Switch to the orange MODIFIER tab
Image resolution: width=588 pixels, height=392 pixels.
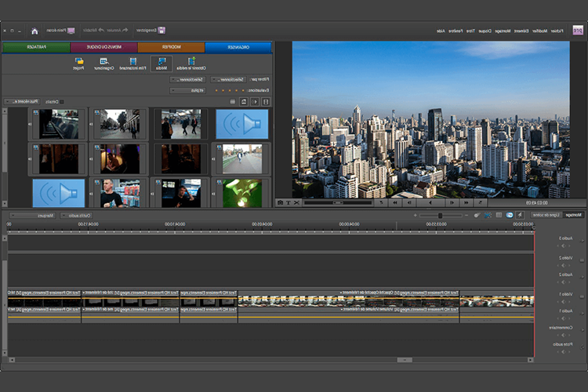point(171,47)
